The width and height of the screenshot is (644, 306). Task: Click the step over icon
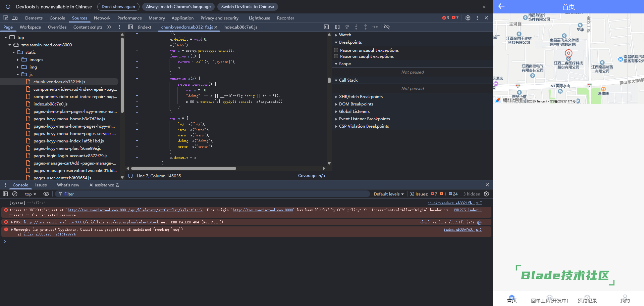coord(347,27)
